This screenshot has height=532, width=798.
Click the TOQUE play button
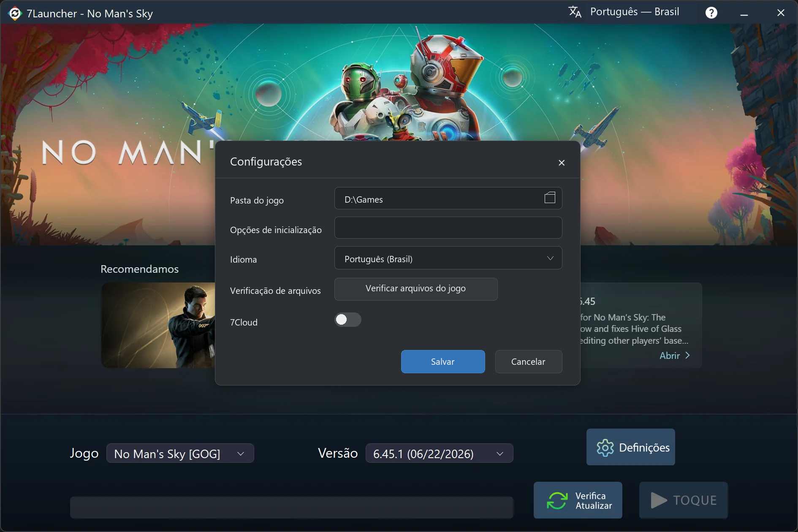(684, 500)
